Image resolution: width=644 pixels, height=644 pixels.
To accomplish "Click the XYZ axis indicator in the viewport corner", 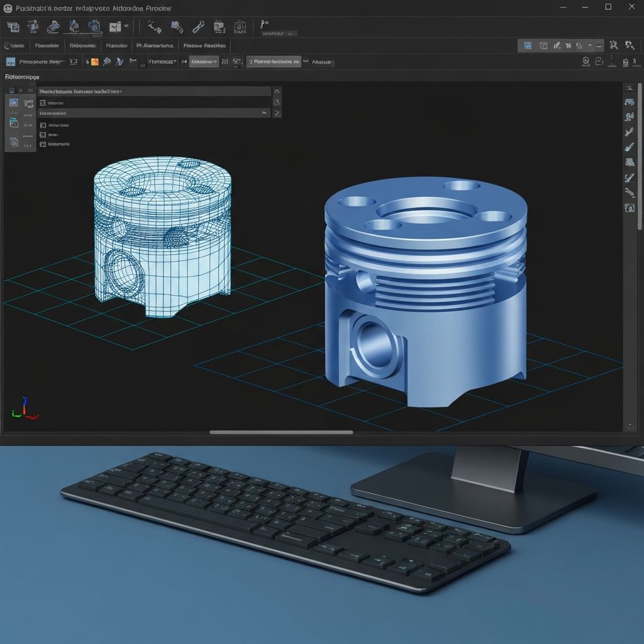I will (25, 409).
